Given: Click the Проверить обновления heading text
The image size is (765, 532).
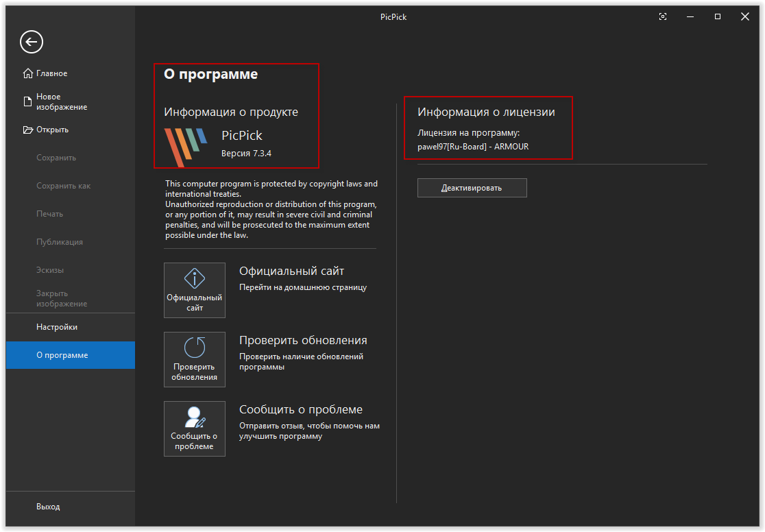Looking at the screenshot, I should [303, 341].
